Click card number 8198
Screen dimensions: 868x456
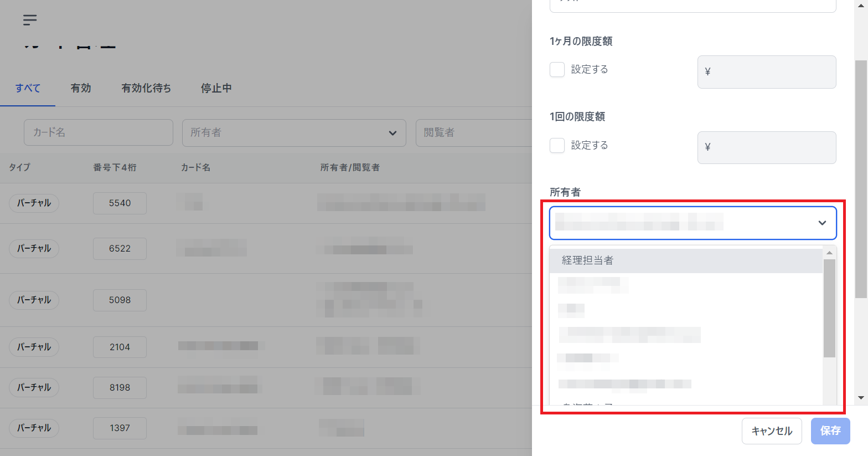(120, 388)
